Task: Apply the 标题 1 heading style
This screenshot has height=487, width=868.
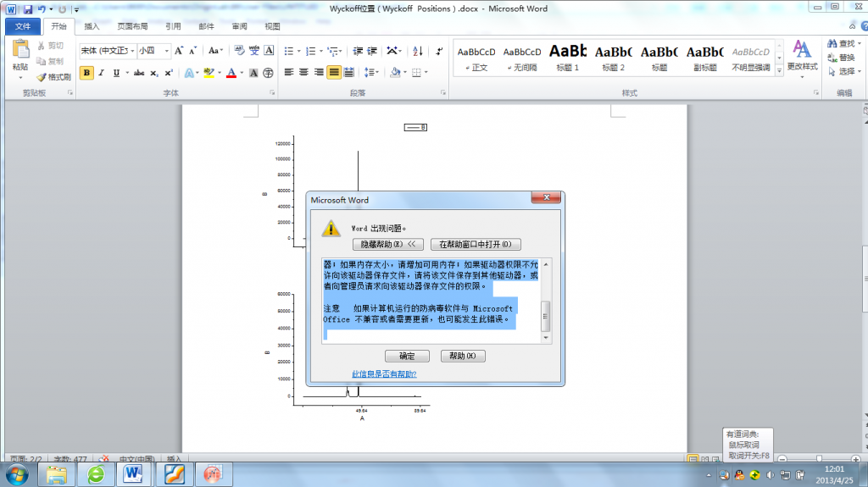Action: (x=567, y=58)
